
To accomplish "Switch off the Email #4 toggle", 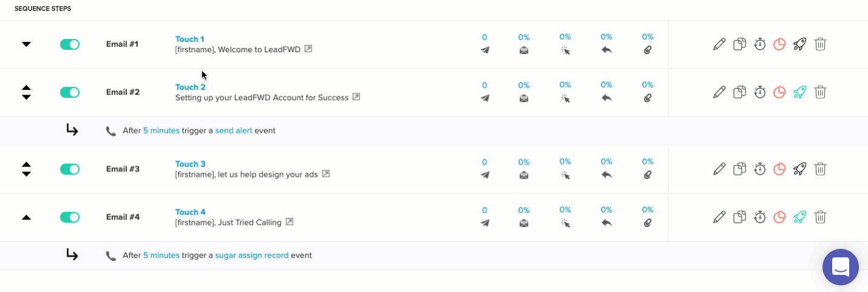I will (70, 217).
